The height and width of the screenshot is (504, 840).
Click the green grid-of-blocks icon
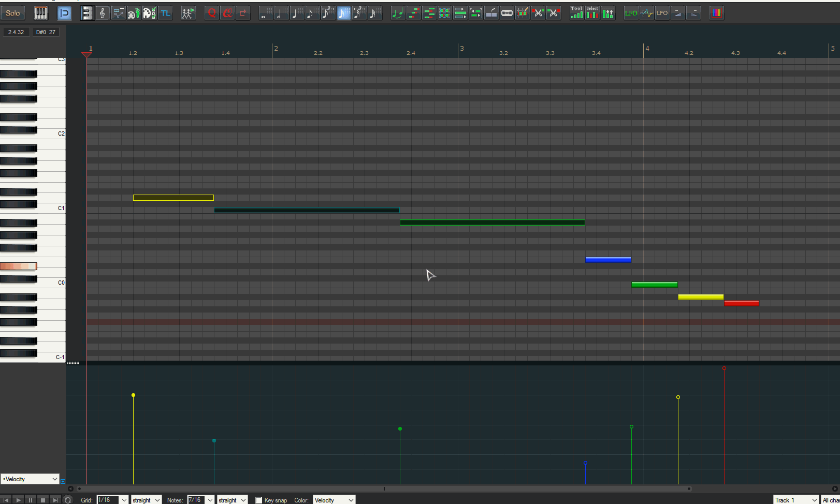[x=444, y=13]
